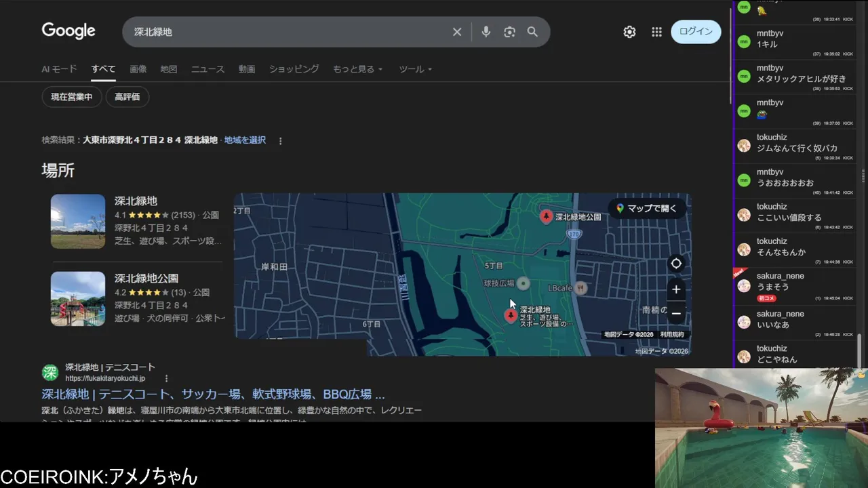Open the options menu beside 地域を選択
The width and height of the screenshot is (868, 488).
[x=280, y=141]
